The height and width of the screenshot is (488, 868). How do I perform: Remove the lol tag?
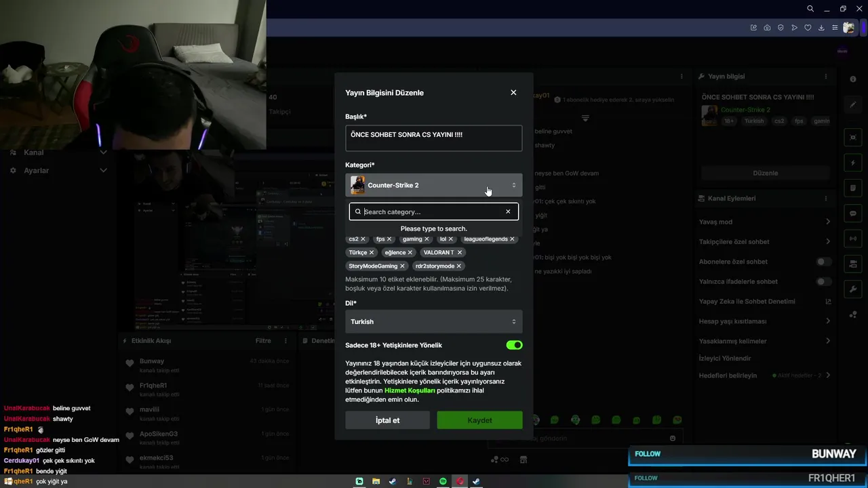(450, 239)
